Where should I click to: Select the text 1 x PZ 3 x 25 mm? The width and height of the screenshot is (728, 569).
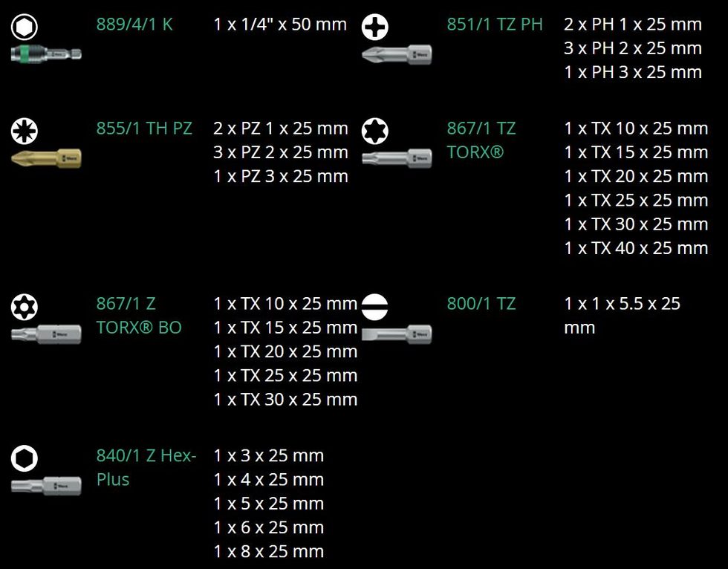click(281, 176)
